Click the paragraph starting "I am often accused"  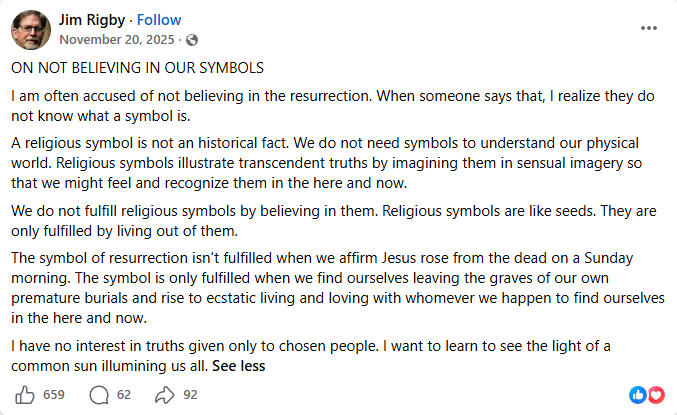pyautogui.click(x=333, y=106)
